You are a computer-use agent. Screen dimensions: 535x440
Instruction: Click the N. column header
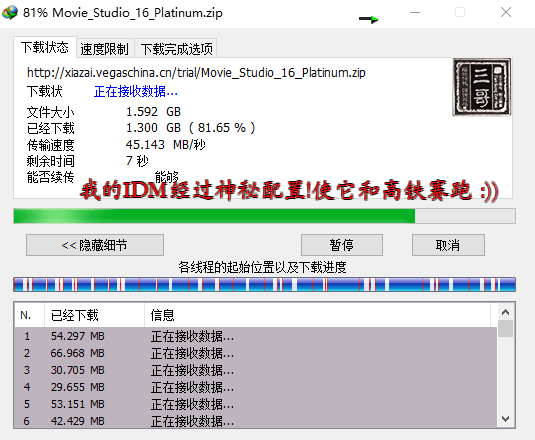tap(29, 315)
